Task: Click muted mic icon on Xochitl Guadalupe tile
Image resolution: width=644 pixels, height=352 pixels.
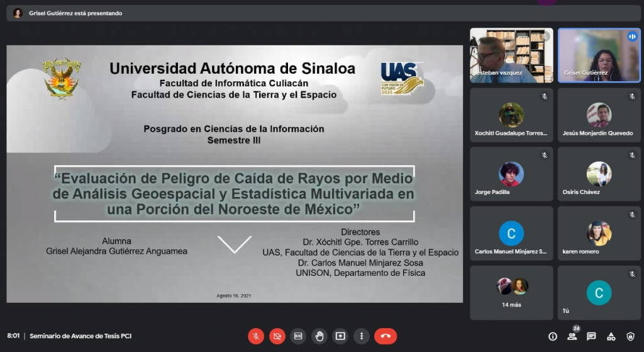Action: [x=544, y=96]
